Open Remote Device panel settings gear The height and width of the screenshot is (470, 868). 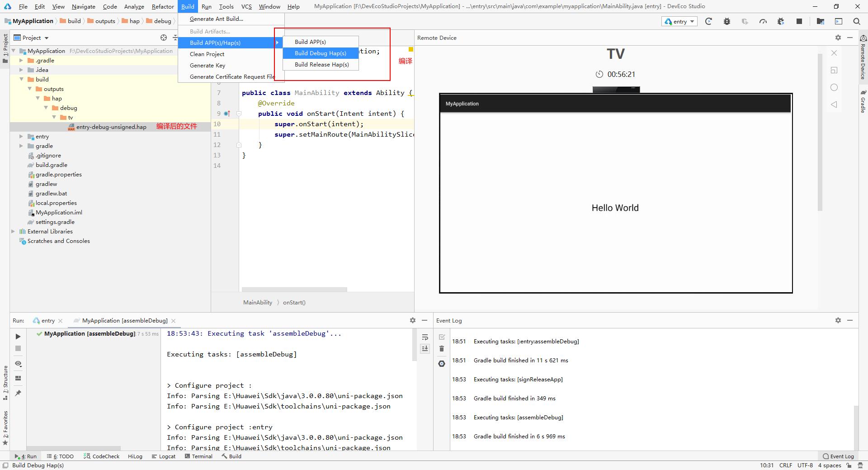click(x=838, y=38)
